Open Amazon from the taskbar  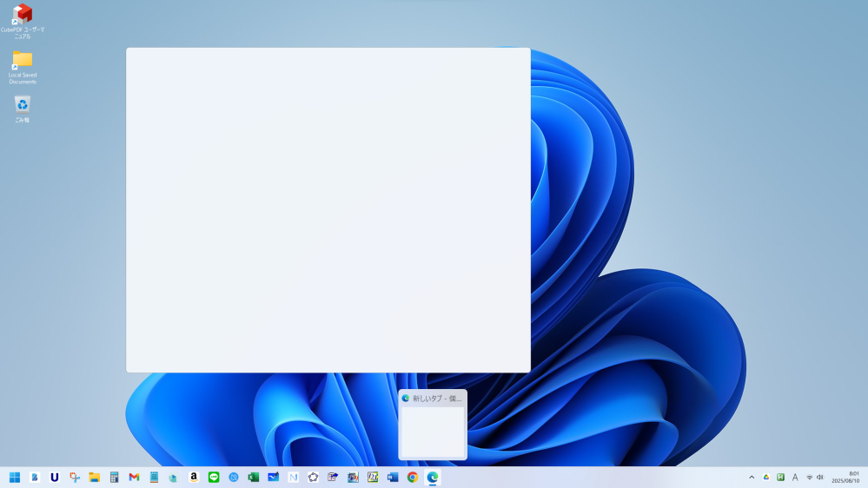194,477
